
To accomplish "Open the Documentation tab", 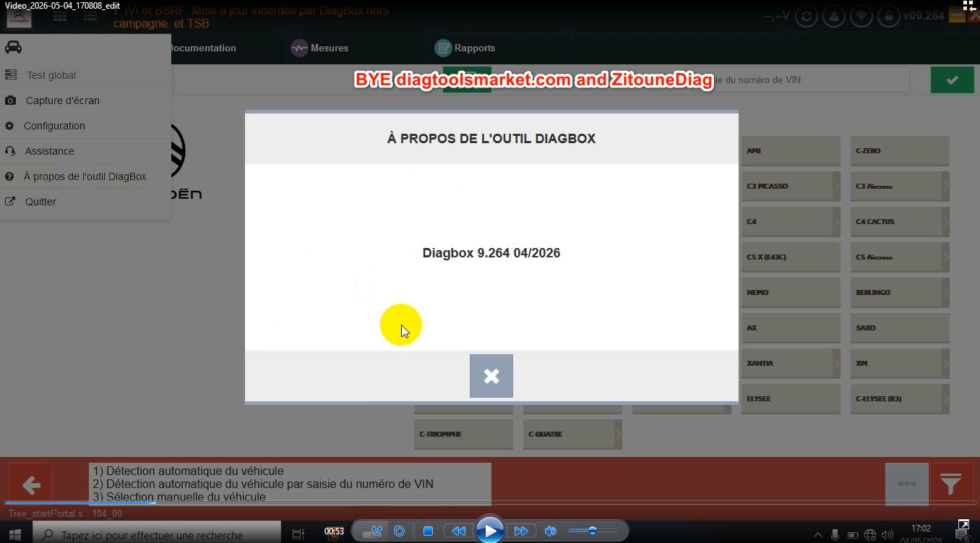I will pos(202,48).
